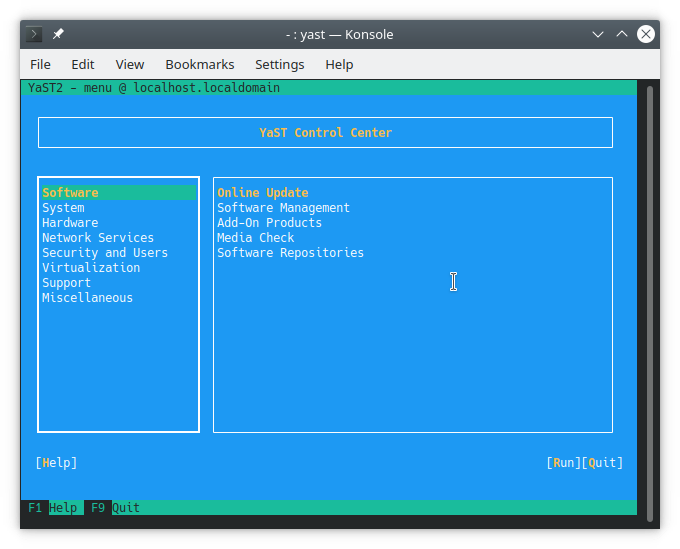Open the Bookmarks menu
680x549 pixels.
pos(199,64)
